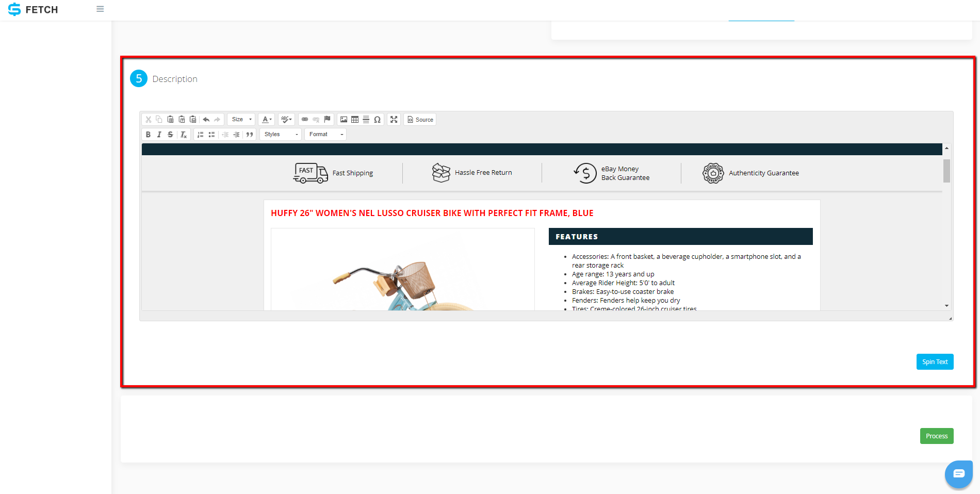Insert a special character with Omega icon
This screenshot has width=980, height=494.
click(x=377, y=120)
